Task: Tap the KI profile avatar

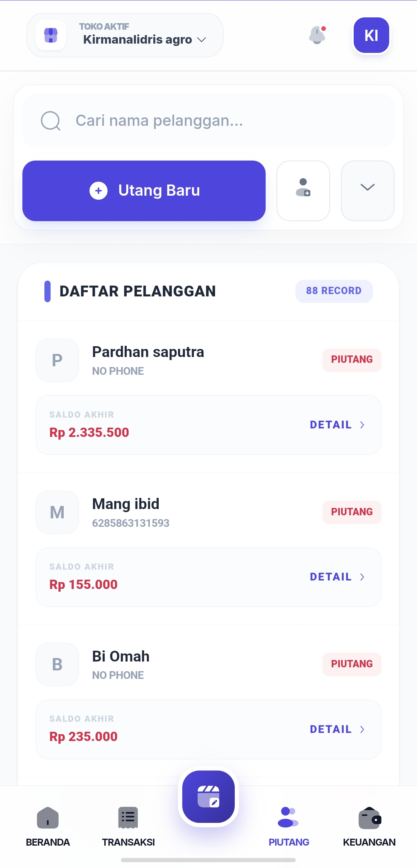Action: (371, 35)
